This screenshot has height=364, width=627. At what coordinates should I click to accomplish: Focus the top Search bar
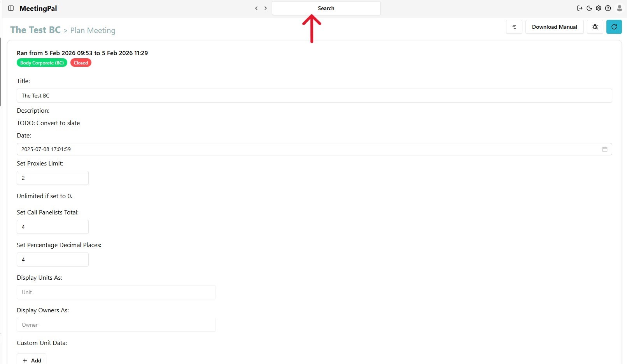click(x=326, y=8)
